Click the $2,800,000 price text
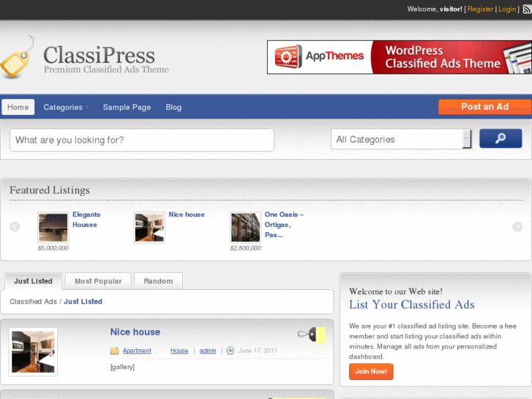 245,248
